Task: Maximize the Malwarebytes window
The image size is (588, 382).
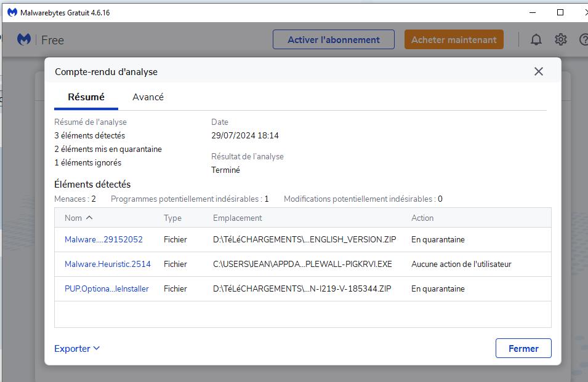Action: pos(560,12)
